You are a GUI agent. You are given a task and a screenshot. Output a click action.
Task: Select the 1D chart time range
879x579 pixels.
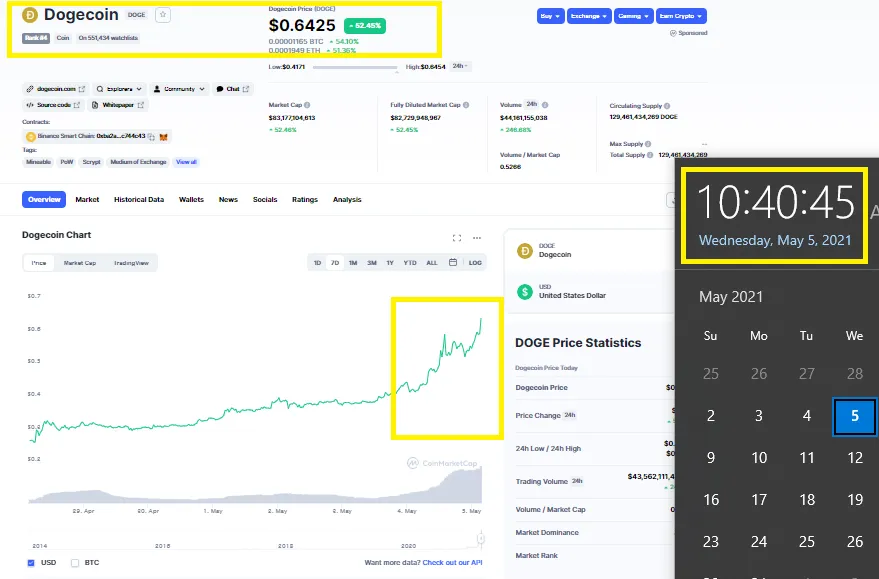(x=317, y=262)
